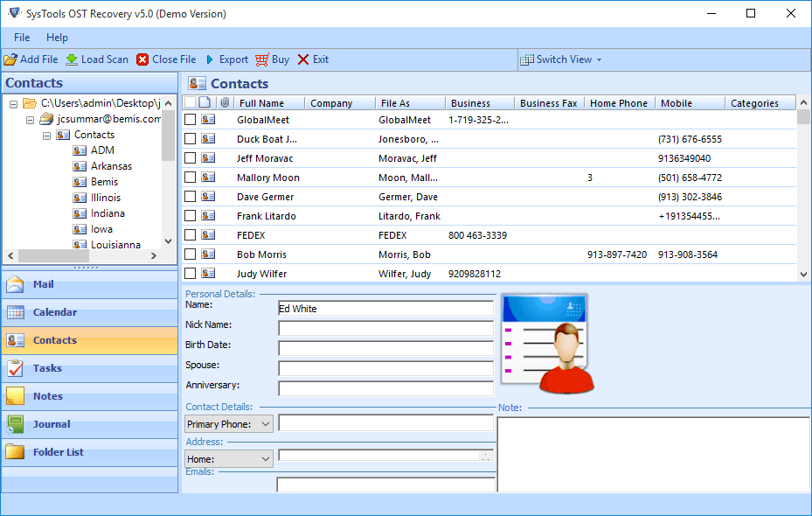
Task: Switch to the Contacts navigation tab
Action: tap(89, 340)
